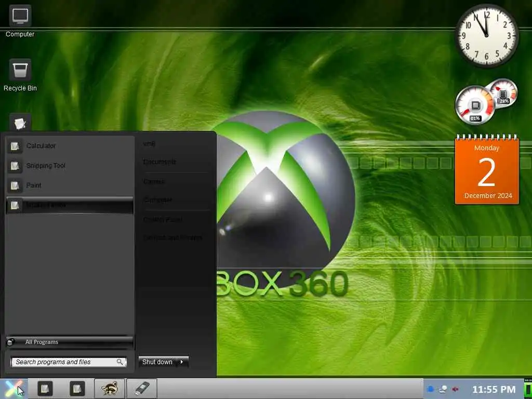This screenshot has height=399, width=532.
Task: Click the icon of the highlighted entry below Paint
Action: click(x=15, y=205)
